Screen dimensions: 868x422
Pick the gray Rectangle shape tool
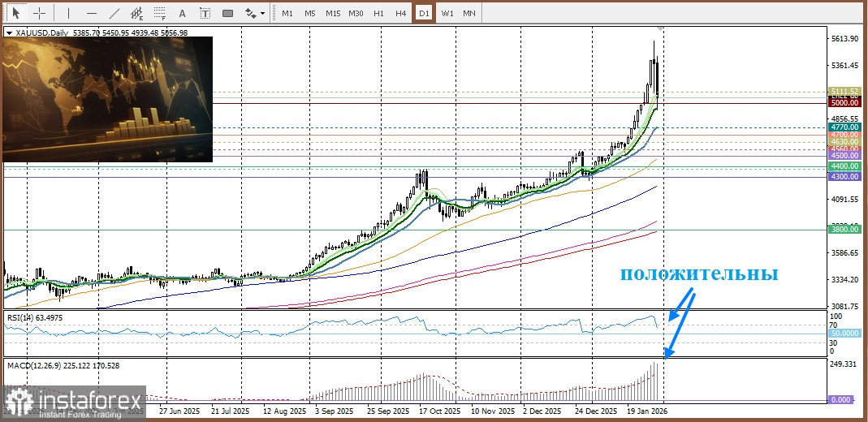(227, 13)
